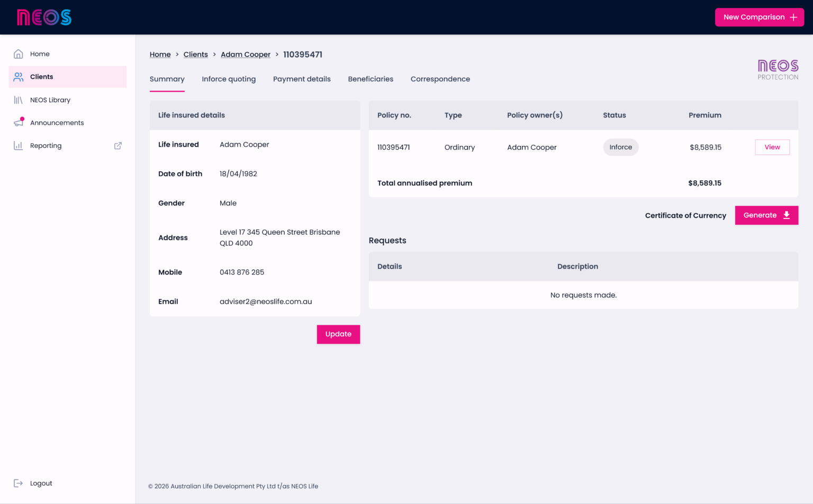View policy 110395471 details
Screen dimensions: 813x504
tap(772, 147)
